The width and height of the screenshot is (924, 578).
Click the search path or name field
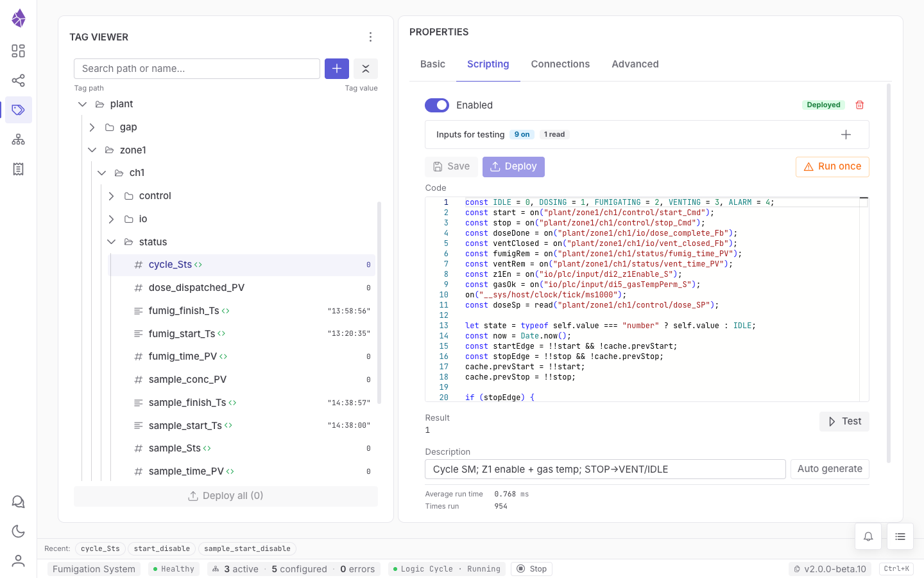coord(197,69)
